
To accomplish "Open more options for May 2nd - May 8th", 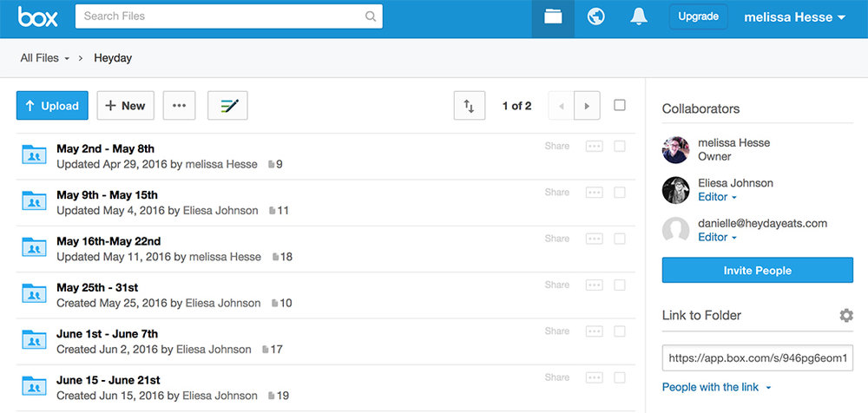I will coord(594,146).
